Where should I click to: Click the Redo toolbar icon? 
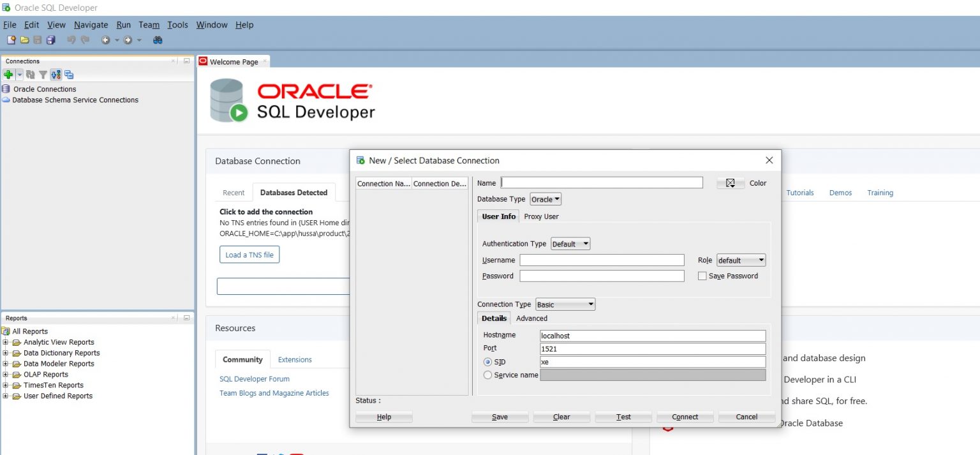[x=84, y=40]
